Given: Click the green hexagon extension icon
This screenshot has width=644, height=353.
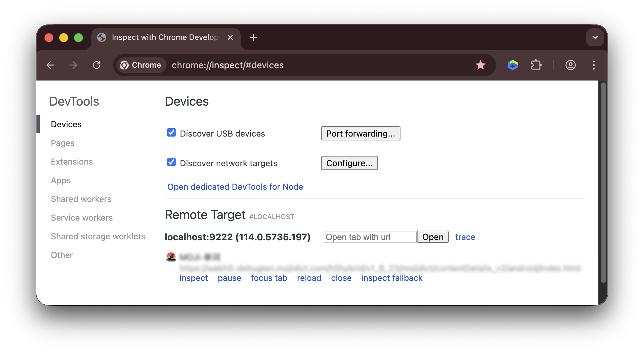Looking at the screenshot, I should [x=513, y=65].
